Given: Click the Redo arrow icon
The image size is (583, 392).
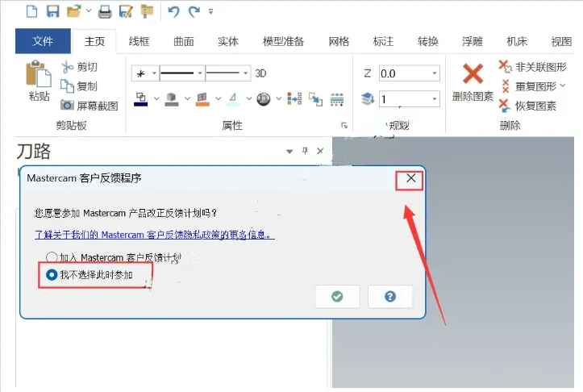Looking at the screenshot, I should (x=194, y=11).
